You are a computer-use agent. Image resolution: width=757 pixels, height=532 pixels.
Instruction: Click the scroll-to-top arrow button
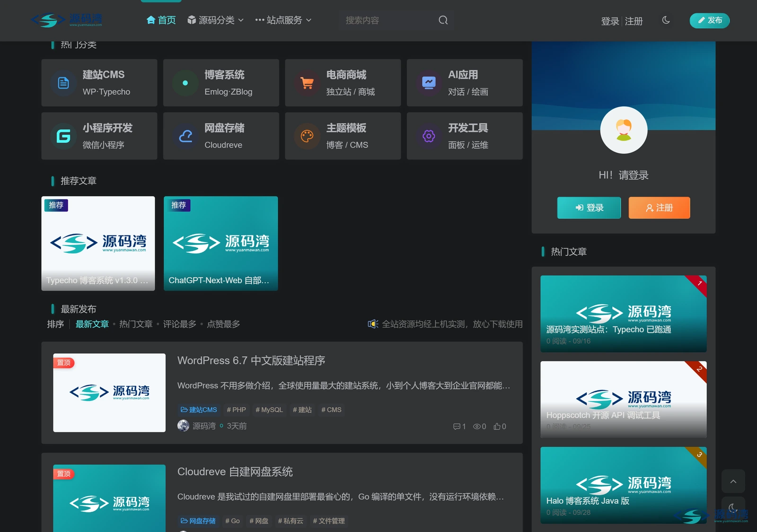click(x=733, y=481)
